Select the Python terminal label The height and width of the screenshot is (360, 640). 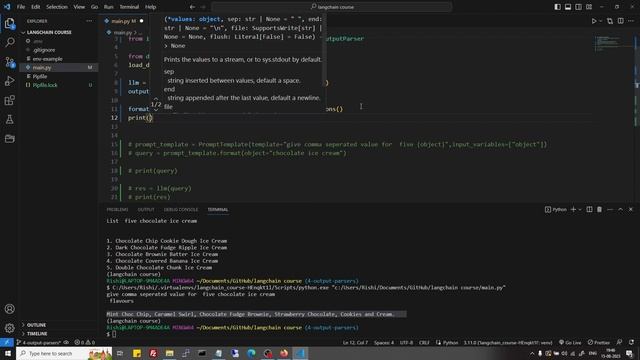pos(556,209)
